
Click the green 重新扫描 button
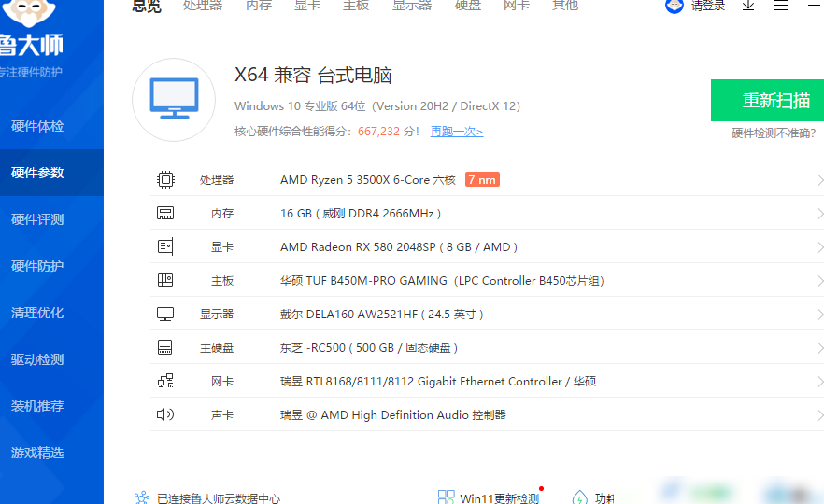767,100
